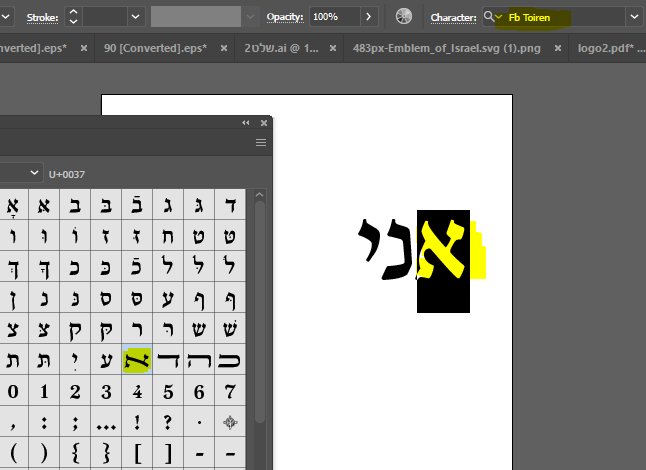Click the Glyphs panel scroll up arrow

[260, 194]
